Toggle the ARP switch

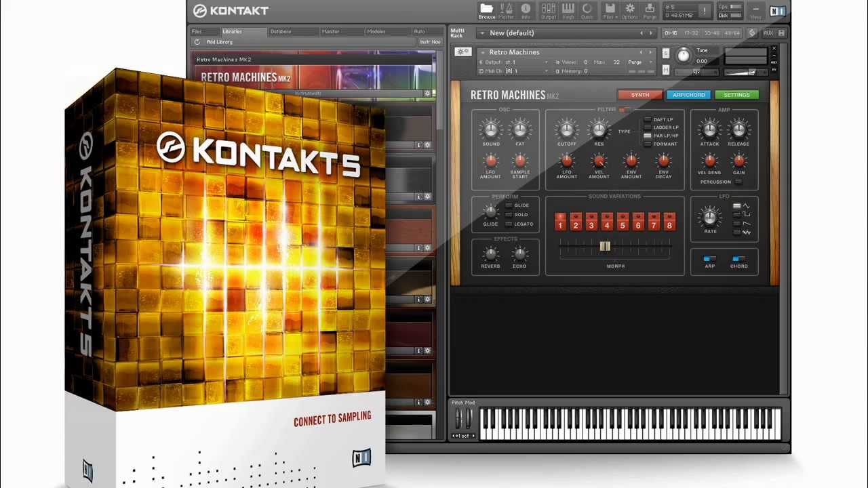[x=709, y=258]
